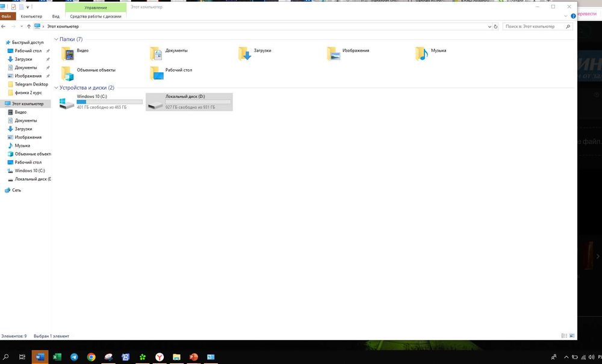The height and width of the screenshot is (364, 602).
Task: Click the Back navigation arrow
Action: click(x=4, y=26)
